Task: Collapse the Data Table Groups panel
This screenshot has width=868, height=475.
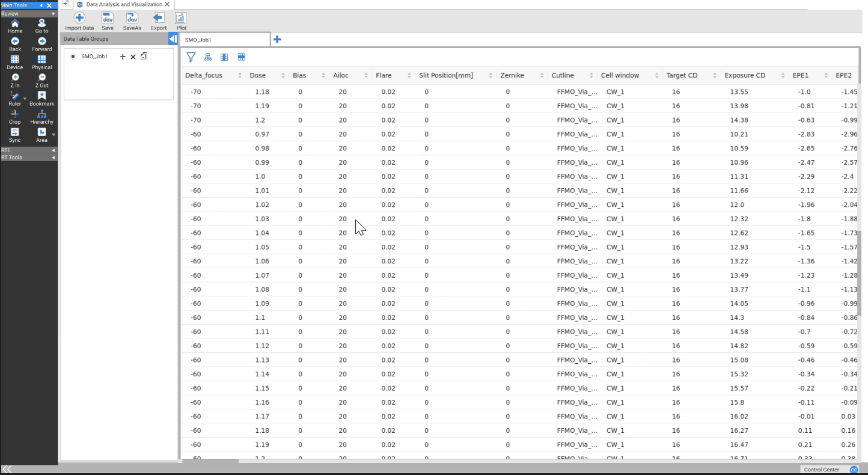Action: pos(173,39)
